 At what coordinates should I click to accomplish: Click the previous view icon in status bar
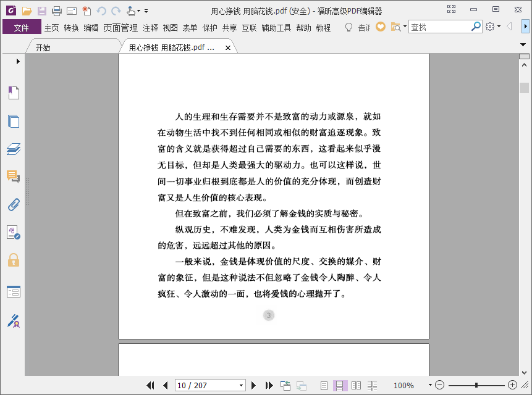[x=285, y=385]
